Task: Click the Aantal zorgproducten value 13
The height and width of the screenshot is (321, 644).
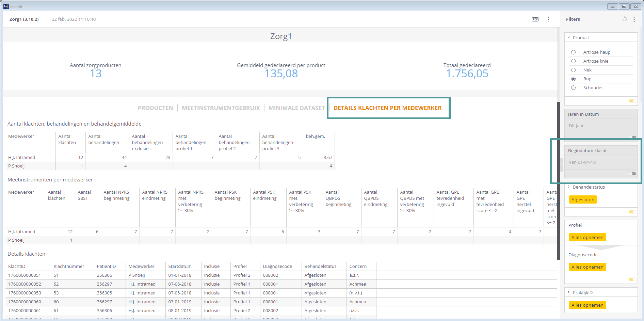Action: (96, 74)
